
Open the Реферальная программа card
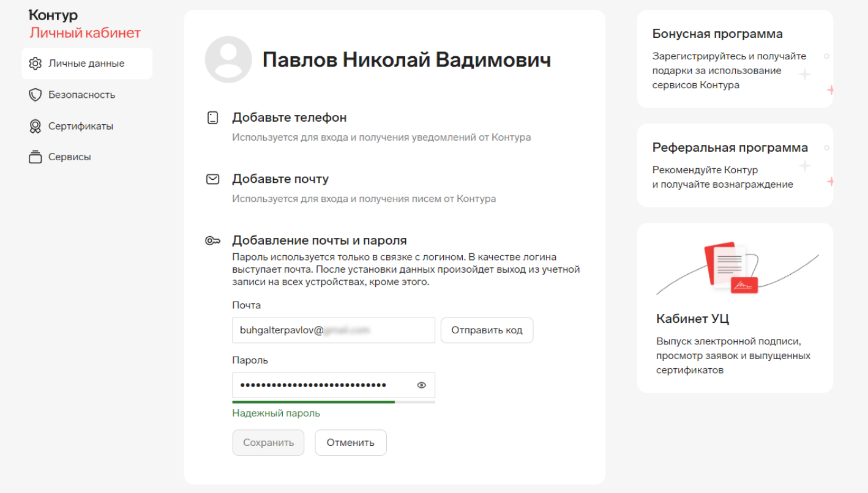pyautogui.click(x=735, y=165)
